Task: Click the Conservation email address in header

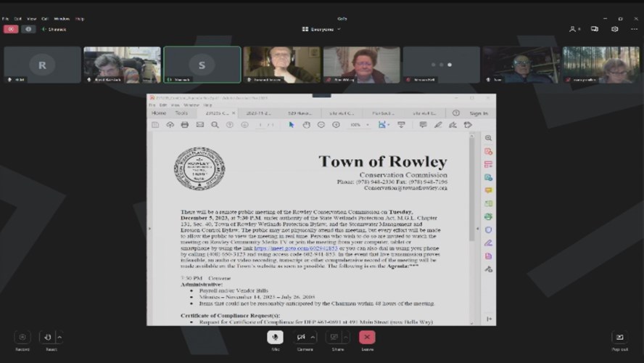Action: pyautogui.click(x=405, y=188)
